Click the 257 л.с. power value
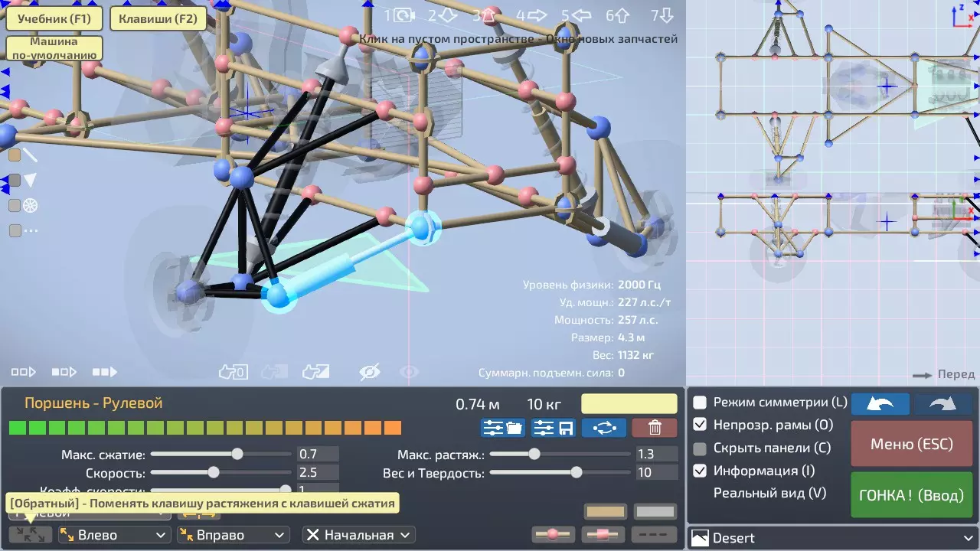Screen dimensions: 980x551 coord(639,320)
